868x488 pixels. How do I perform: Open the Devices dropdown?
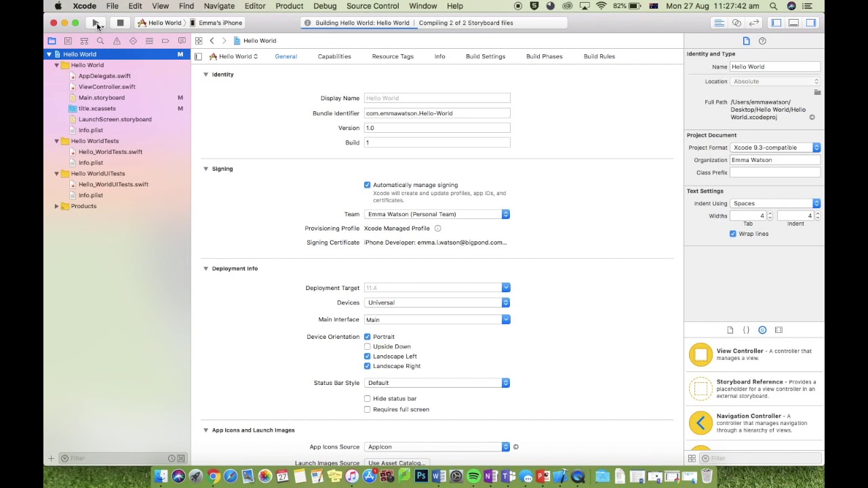[x=437, y=303]
